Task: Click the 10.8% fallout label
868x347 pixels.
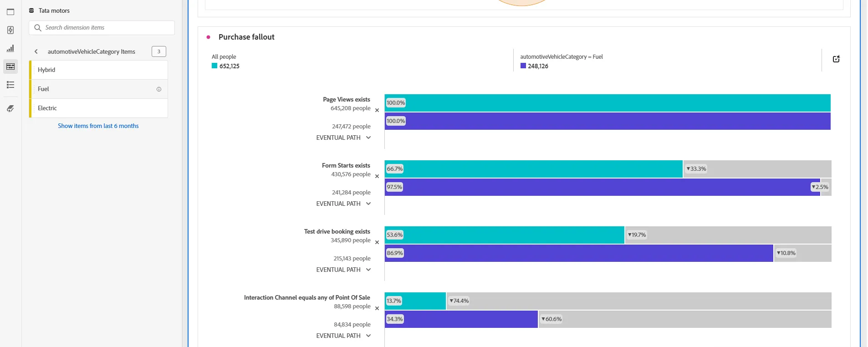Action: [786, 253]
